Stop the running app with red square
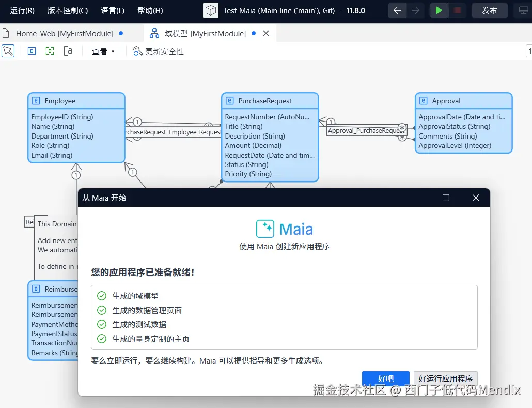The width and height of the screenshot is (532, 408). coord(457,10)
